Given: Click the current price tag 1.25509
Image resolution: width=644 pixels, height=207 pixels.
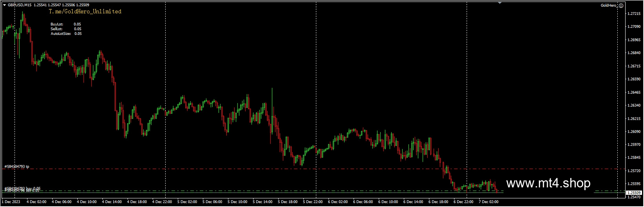Looking at the screenshot, I should [x=634, y=193].
